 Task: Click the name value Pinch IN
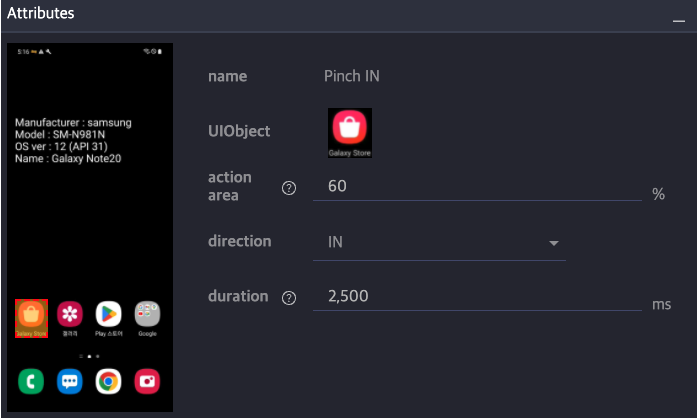coord(352,76)
